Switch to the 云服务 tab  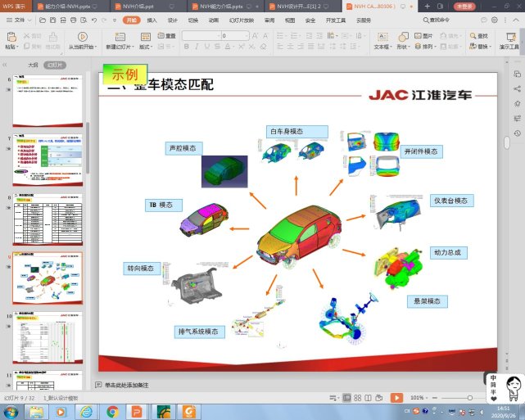364,20
